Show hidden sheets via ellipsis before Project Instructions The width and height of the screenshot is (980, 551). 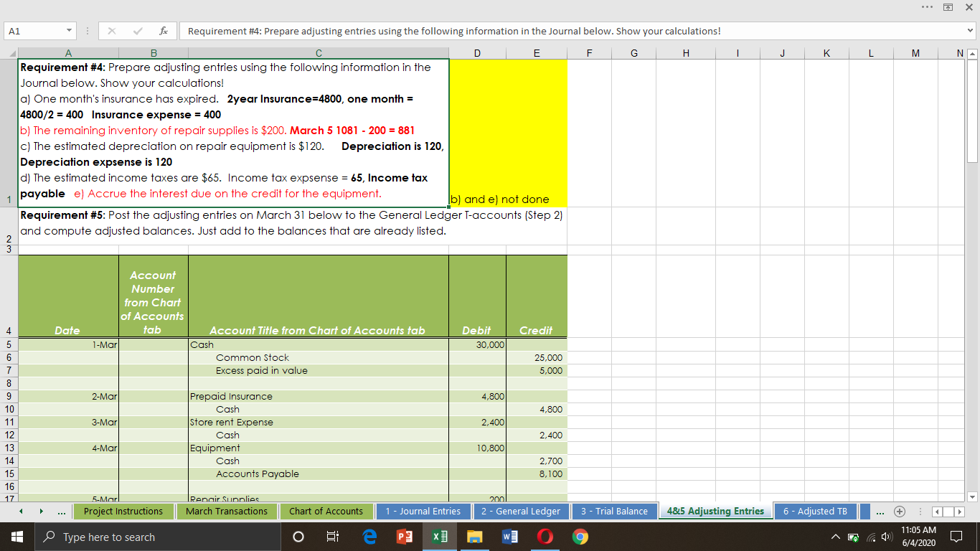pos(60,512)
